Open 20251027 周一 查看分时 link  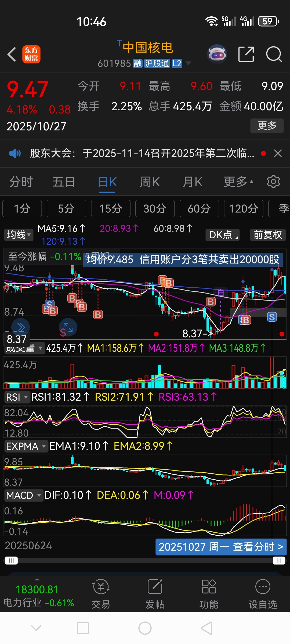pos(221,547)
